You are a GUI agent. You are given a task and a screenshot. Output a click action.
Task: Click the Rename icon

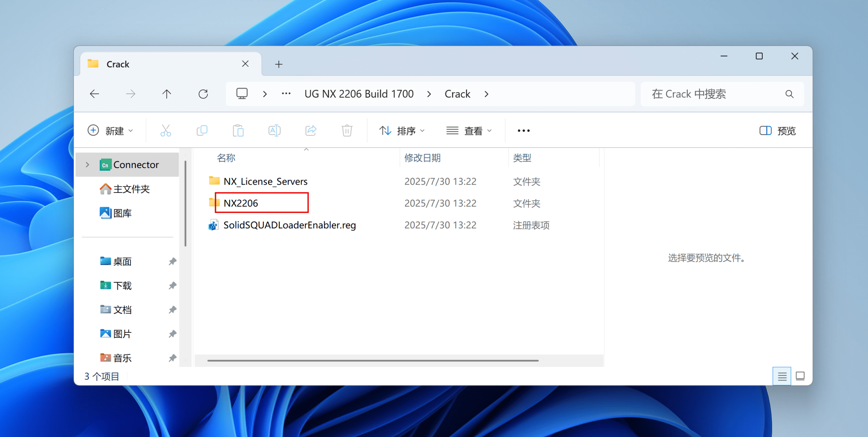pyautogui.click(x=274, y=130)
